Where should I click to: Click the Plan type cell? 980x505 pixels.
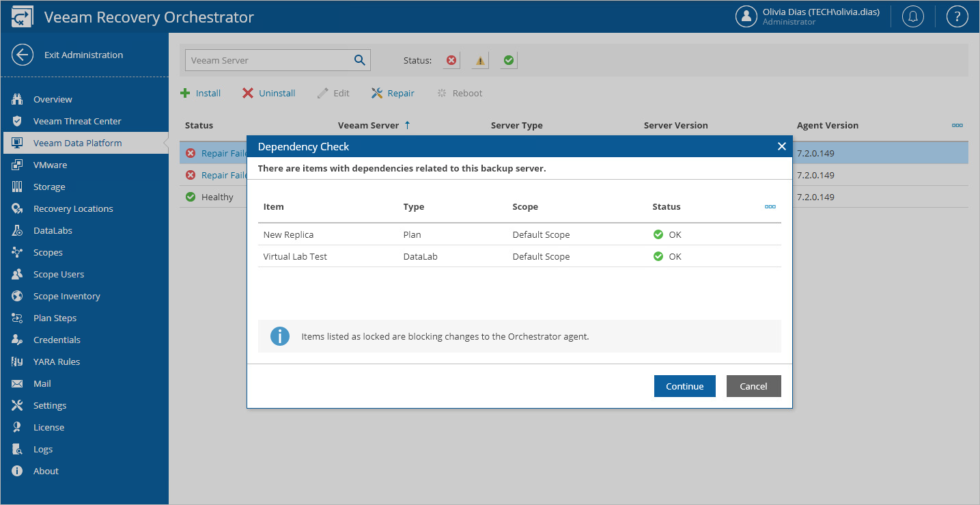tap(412, 234)
